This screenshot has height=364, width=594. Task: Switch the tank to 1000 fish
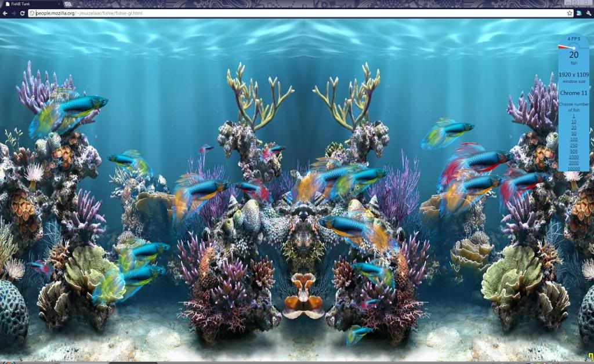[574, 157]
